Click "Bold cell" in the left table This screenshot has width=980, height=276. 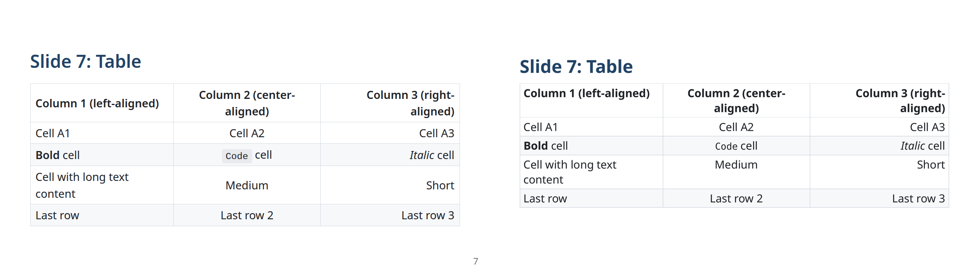(57, 155)
